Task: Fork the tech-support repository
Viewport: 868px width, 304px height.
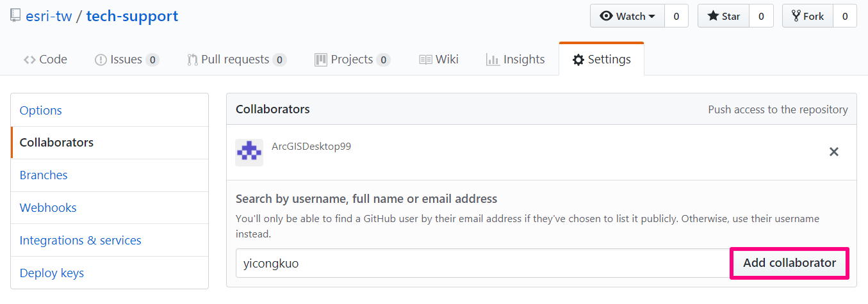Action: [x=807, y=17]
